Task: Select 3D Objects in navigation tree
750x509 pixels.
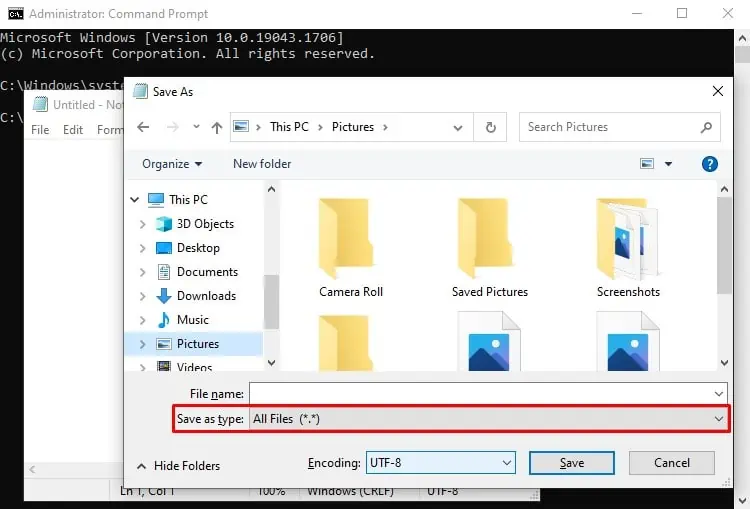Action: (195, 224)
